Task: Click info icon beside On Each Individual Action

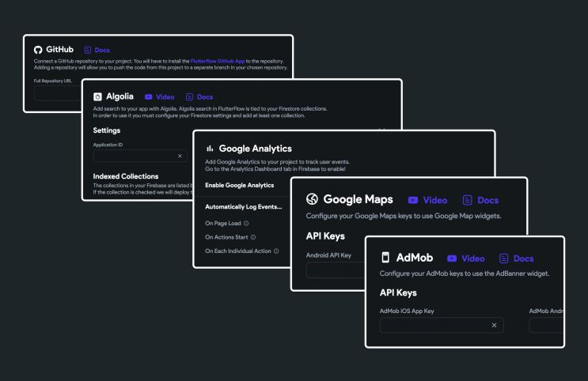Action: [276, 251]
